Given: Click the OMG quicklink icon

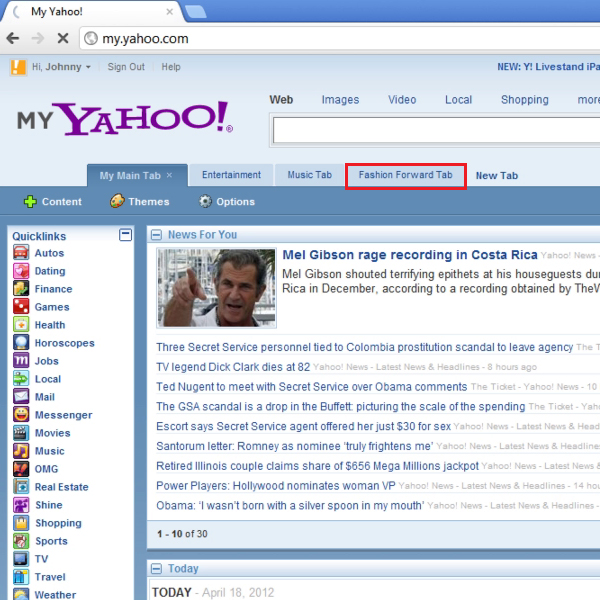Looking at the screenshot, I should 21,468.
